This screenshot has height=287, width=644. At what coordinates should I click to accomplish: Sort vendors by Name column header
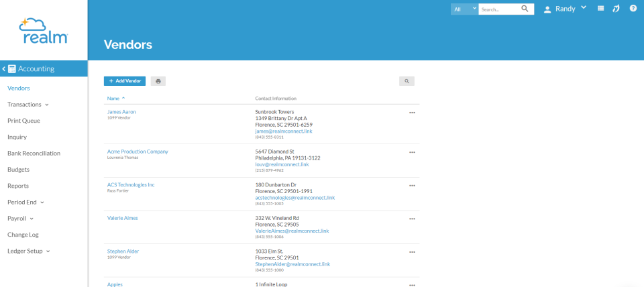click(x=113, y=99)
